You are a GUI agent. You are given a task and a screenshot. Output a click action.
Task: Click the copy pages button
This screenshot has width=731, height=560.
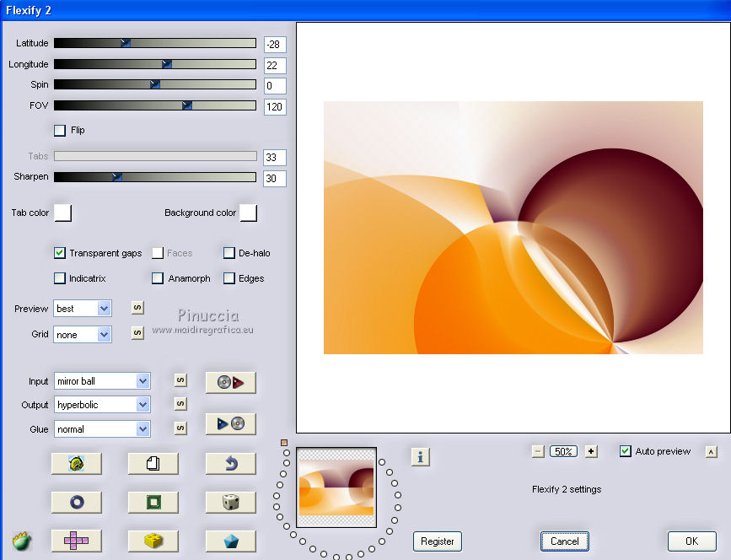(x=153, y=463)
